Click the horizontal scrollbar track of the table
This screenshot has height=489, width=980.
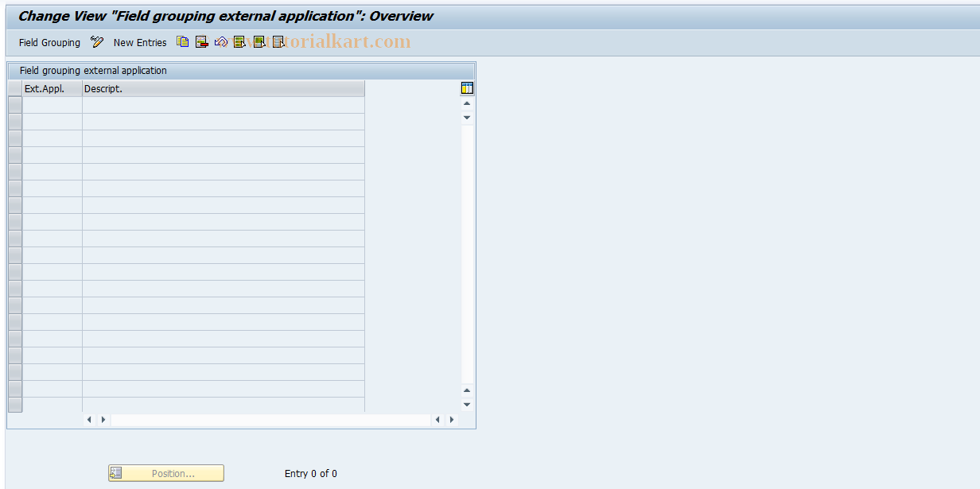point(270,419)
